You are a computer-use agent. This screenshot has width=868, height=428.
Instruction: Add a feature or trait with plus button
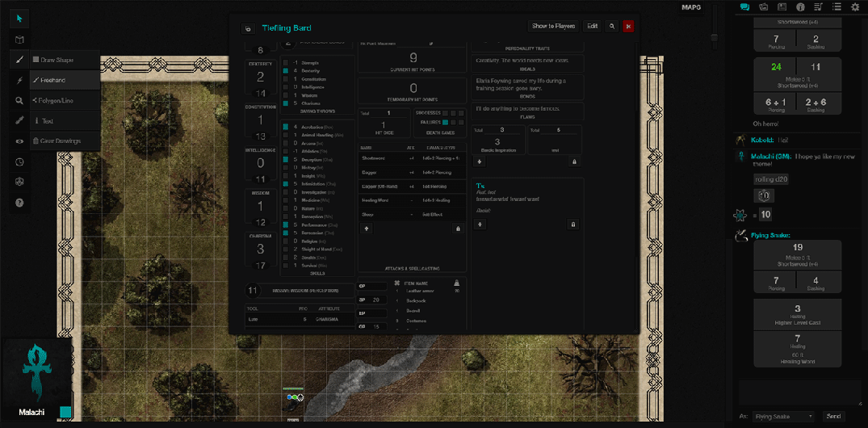[480, 224]
